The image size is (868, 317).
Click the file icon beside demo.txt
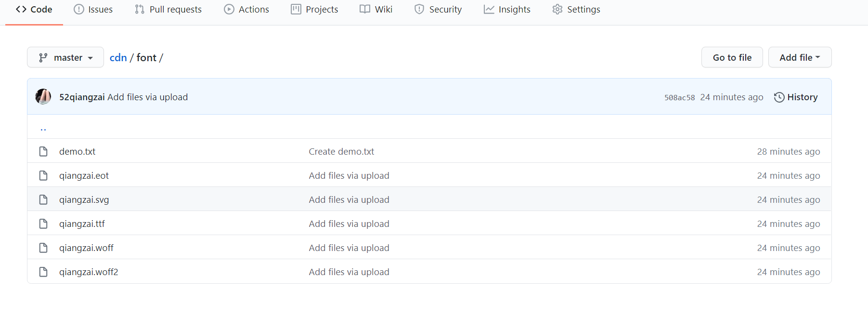(43, 152)
